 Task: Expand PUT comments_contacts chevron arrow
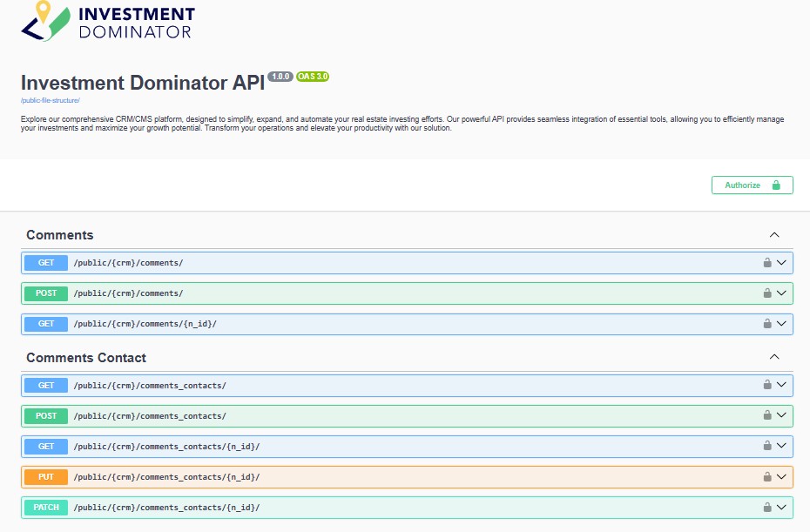(x=781, y=477)
